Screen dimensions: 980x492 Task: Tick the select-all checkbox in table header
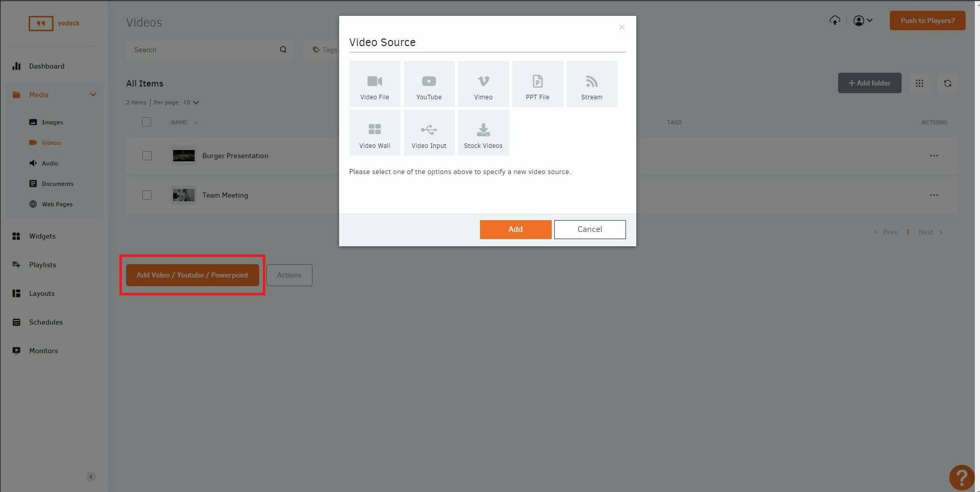click(x=147, y=122)
